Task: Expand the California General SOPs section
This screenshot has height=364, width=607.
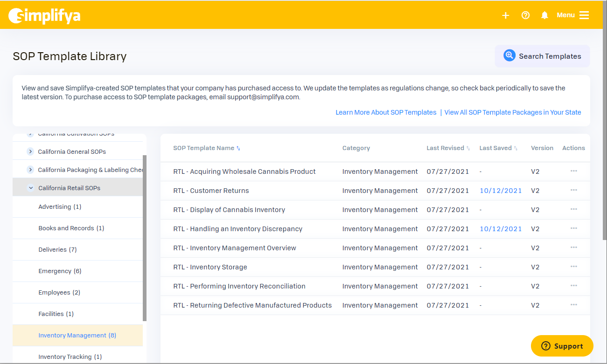Action: [30, 151]
